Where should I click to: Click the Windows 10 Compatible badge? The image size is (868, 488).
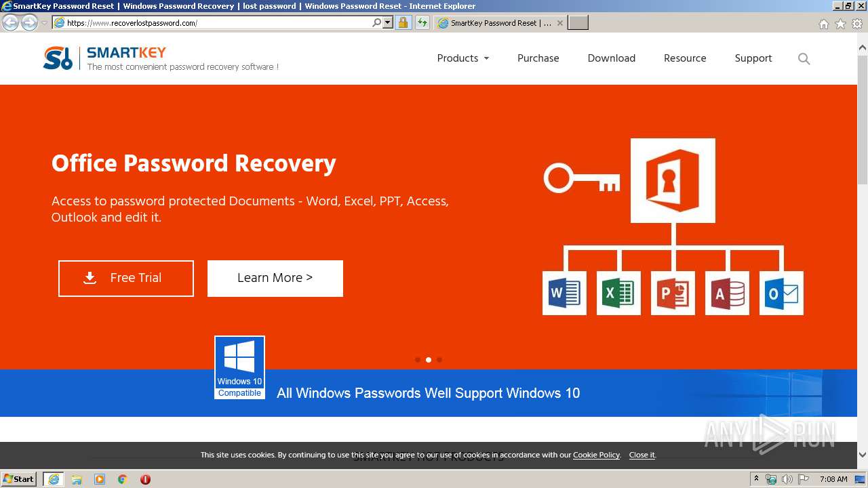[239, 367]
